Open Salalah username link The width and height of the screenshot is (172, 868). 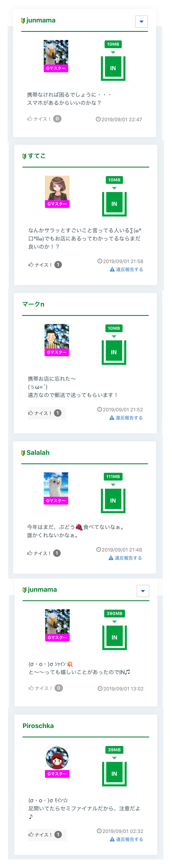[x=38, y=453]
